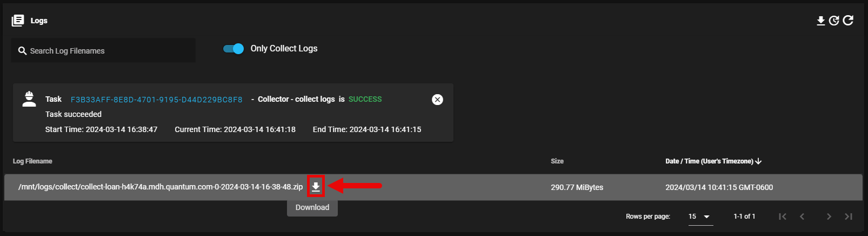Go to first page of logs

pos(782,217)
